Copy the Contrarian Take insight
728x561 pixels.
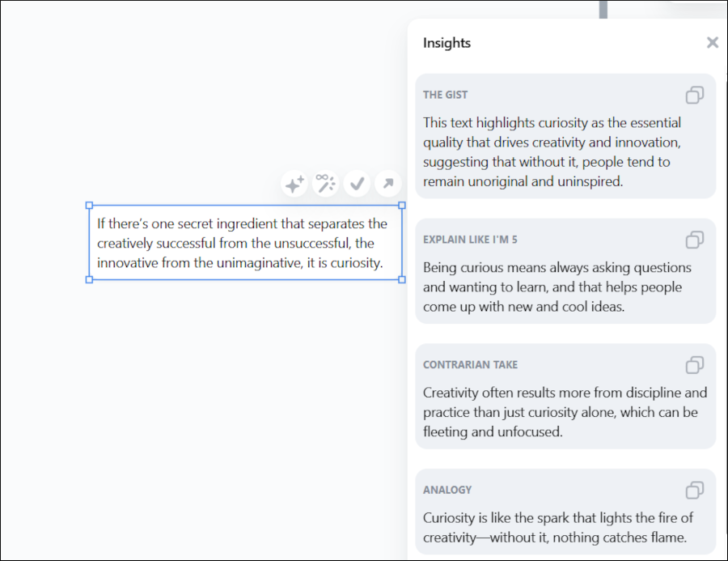coord(694,365)
